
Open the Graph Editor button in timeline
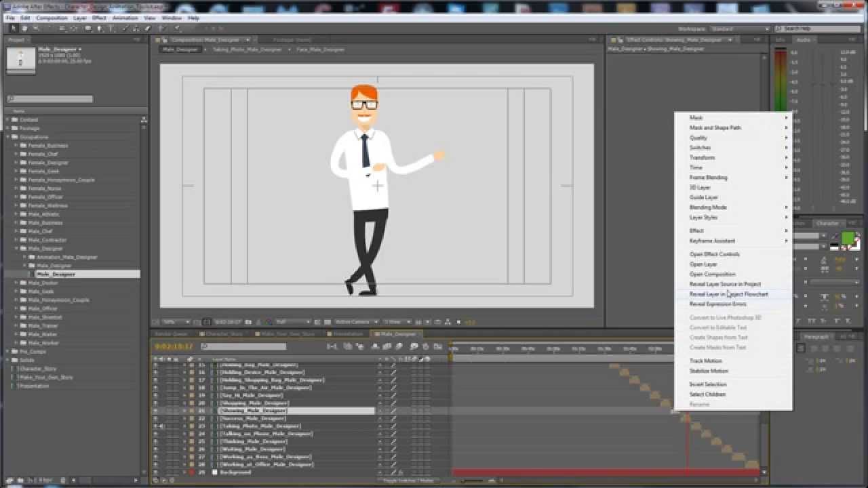pyautogui.click(x=438, y=346)
